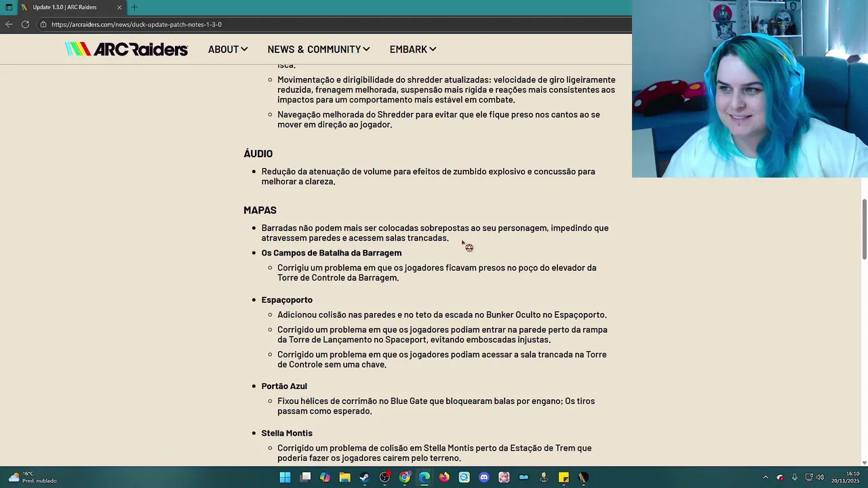Open the character figure taskbar icon
The image size is (868, 488).
tap(544, 477)
